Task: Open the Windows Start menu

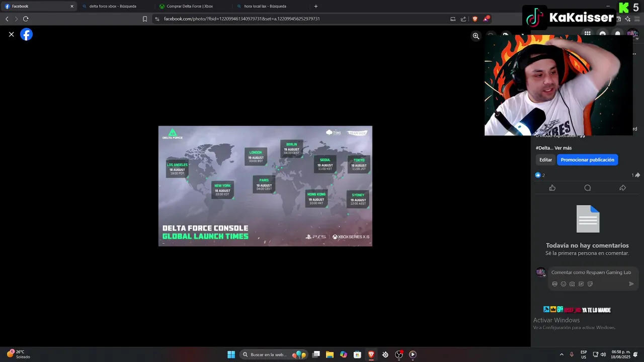Action: [231, 354]
